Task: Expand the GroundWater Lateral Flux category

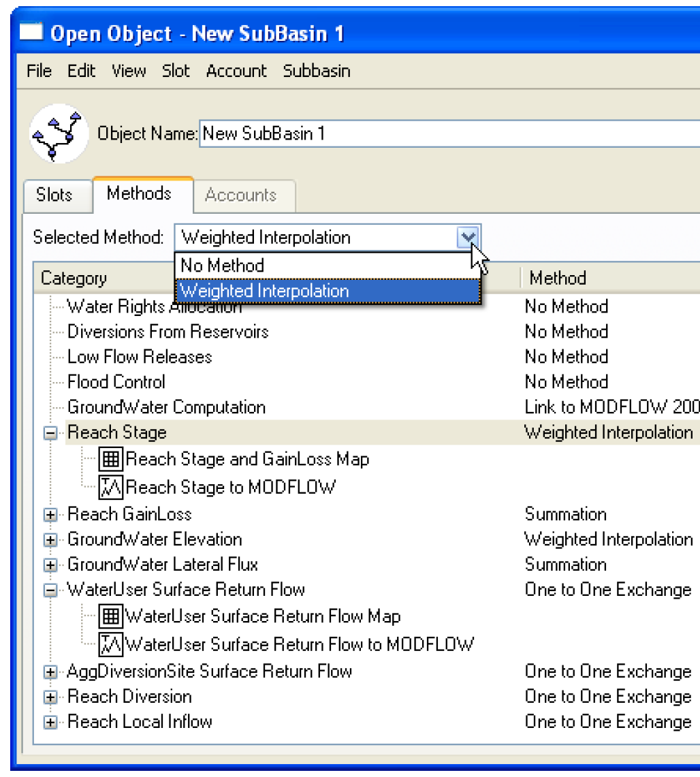Action: [50, 565]
